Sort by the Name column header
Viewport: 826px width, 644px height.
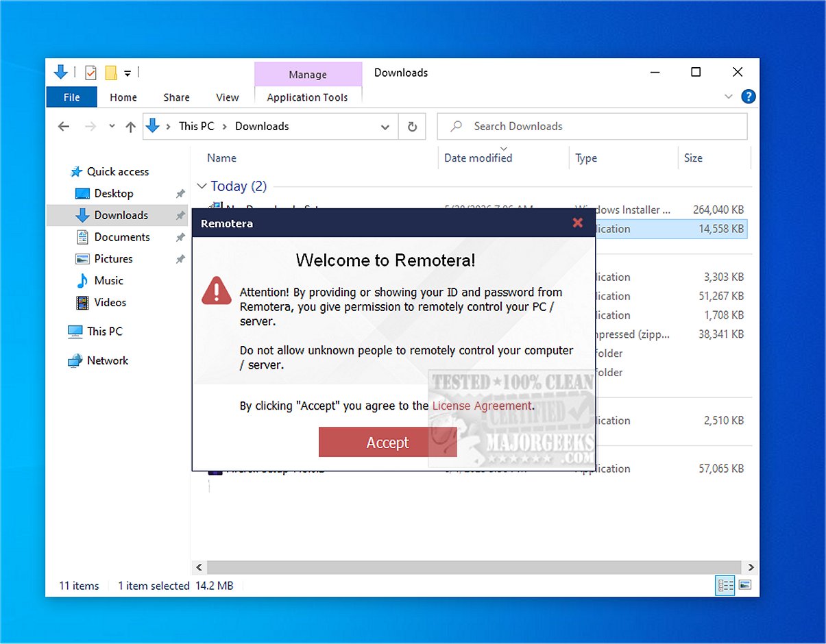pos(221,158)
